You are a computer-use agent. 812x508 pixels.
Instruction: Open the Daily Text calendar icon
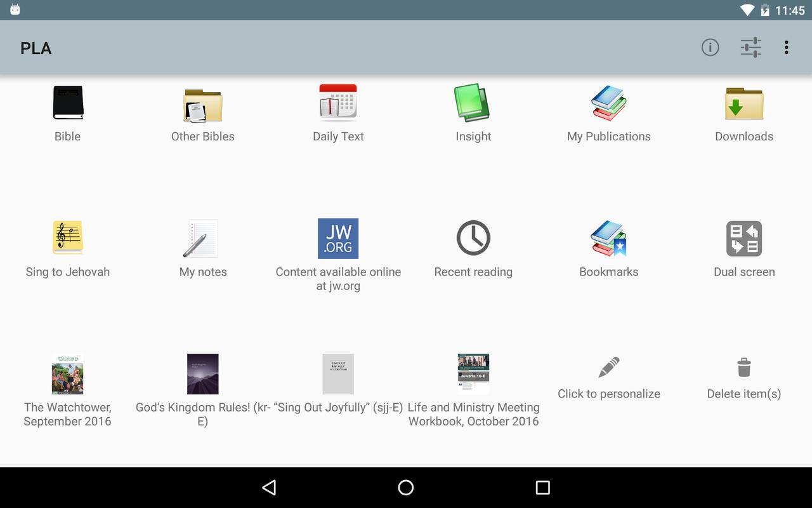[338, 102]
